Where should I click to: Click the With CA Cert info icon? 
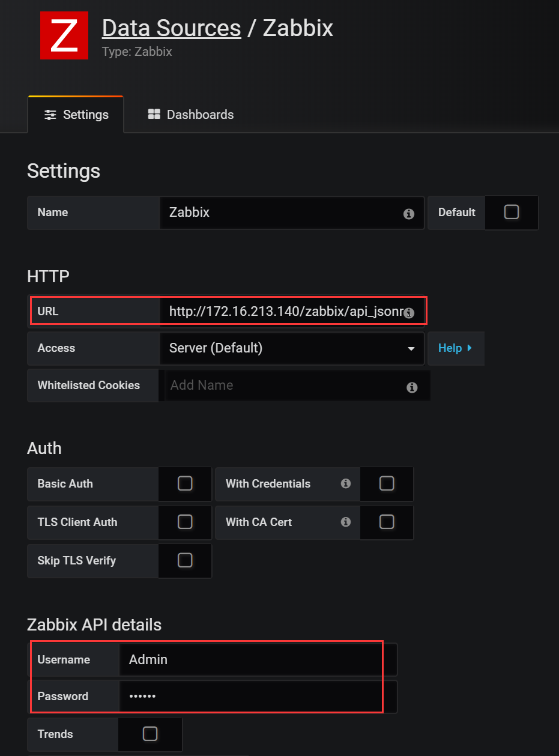(x=346, y=522)
